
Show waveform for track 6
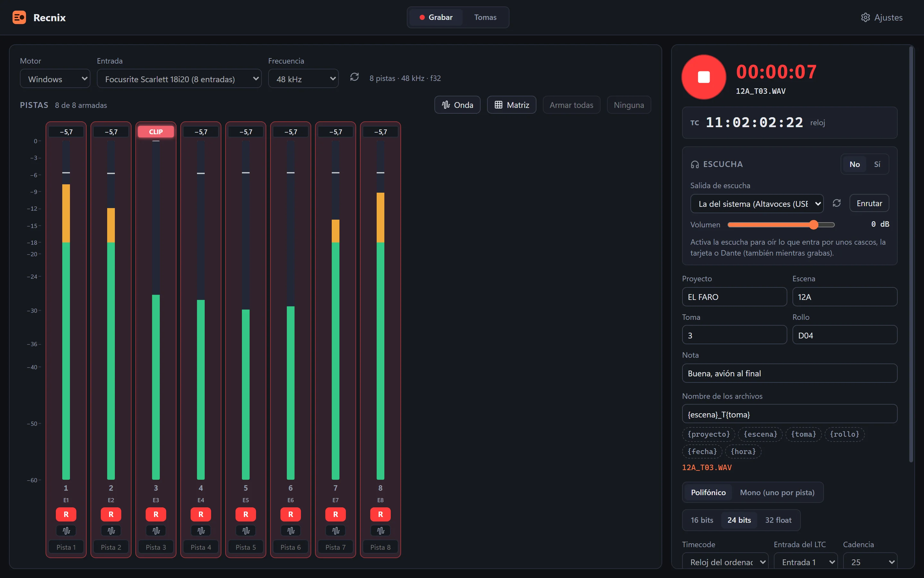[291, 530]
